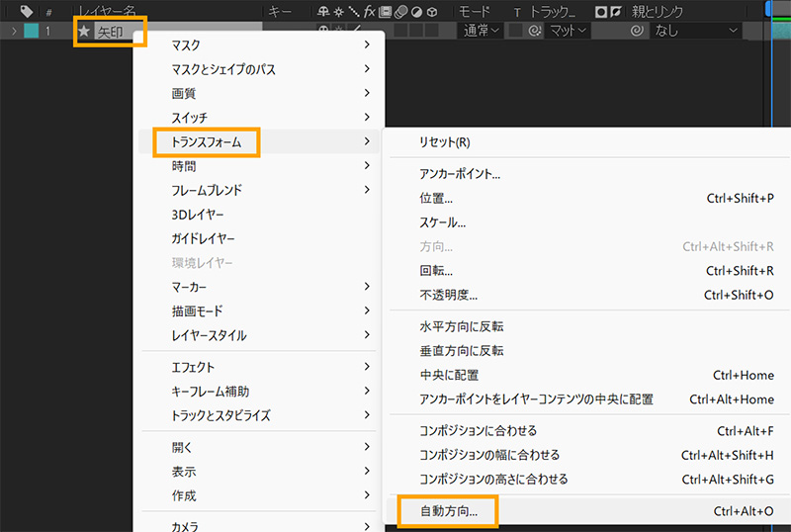Click the レイヤー名 column header
791x532 pixels.
[107, 11]
